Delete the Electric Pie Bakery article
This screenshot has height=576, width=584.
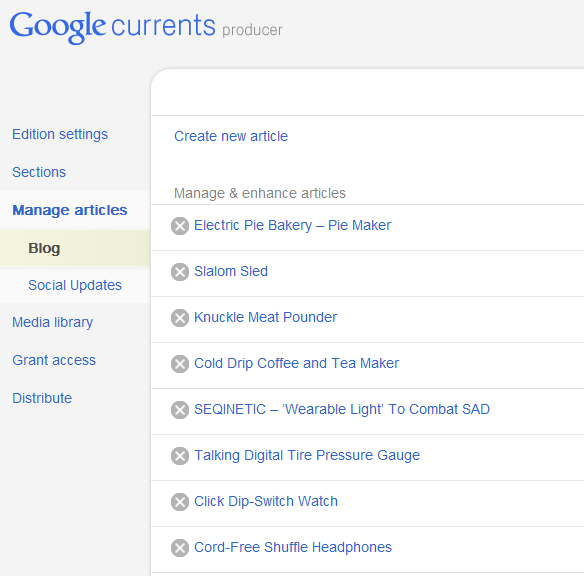click(180, 226)
